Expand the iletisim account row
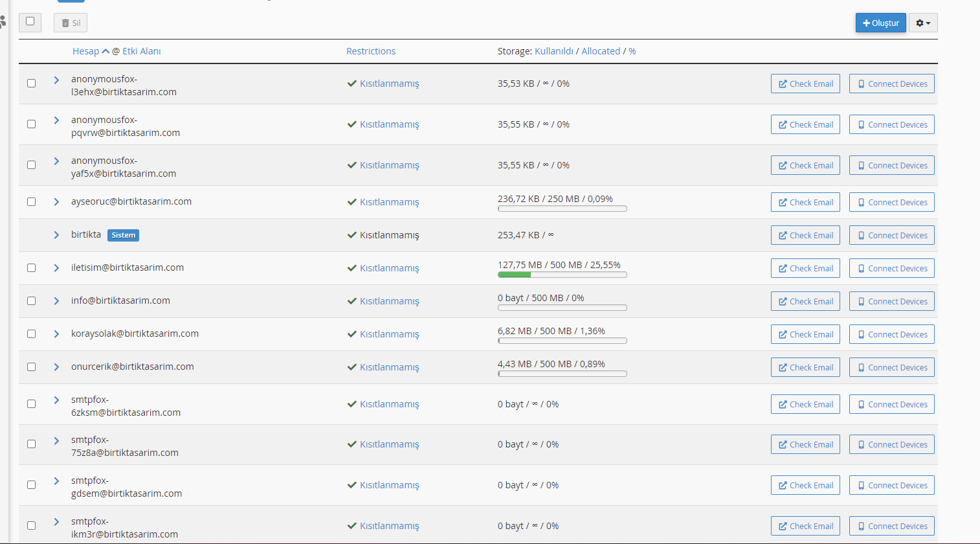The image size is (980, 544). click(x=56, y=268)
